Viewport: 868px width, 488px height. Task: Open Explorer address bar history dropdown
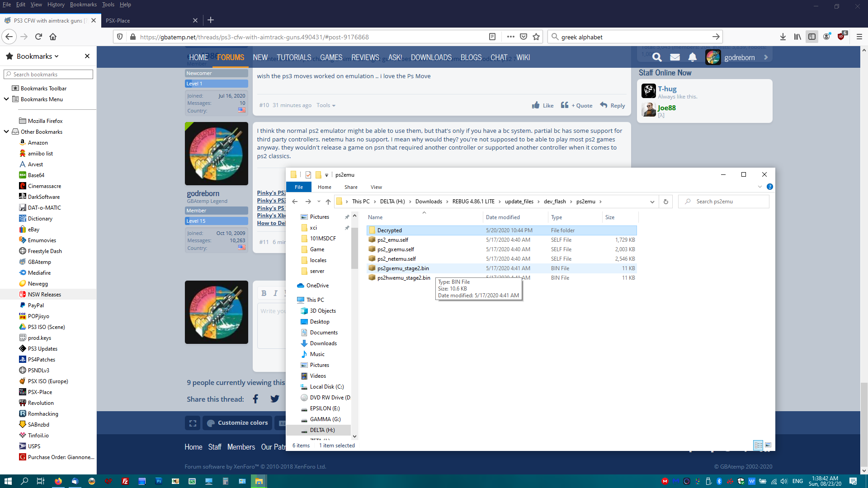[x=652, y=202]
